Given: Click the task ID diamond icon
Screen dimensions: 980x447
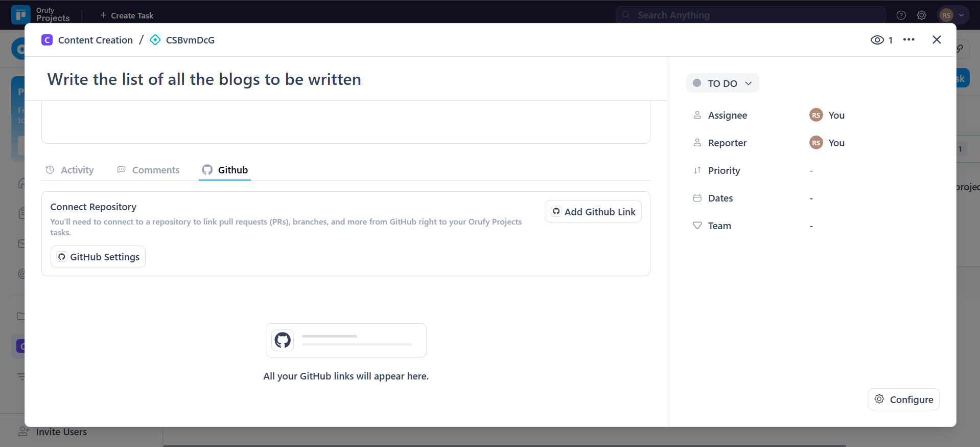Looking at the screenshot, I should tap(155, 40).
